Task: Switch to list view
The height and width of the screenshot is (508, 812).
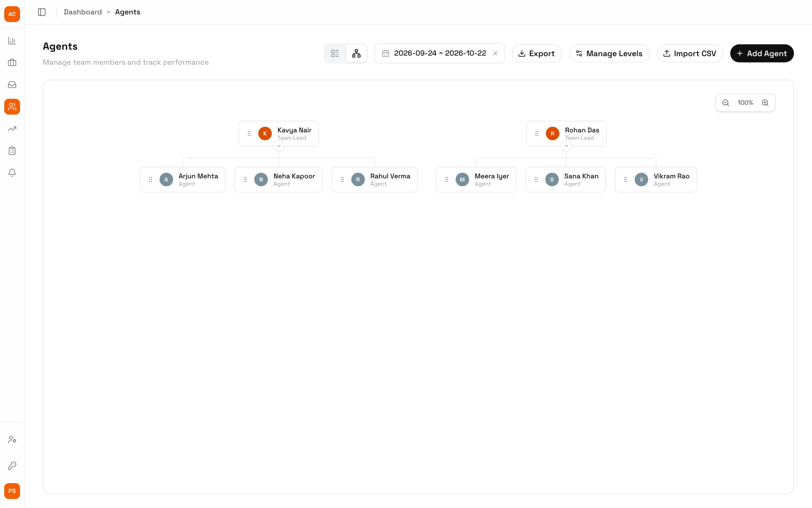Action: tap(335, 53)
